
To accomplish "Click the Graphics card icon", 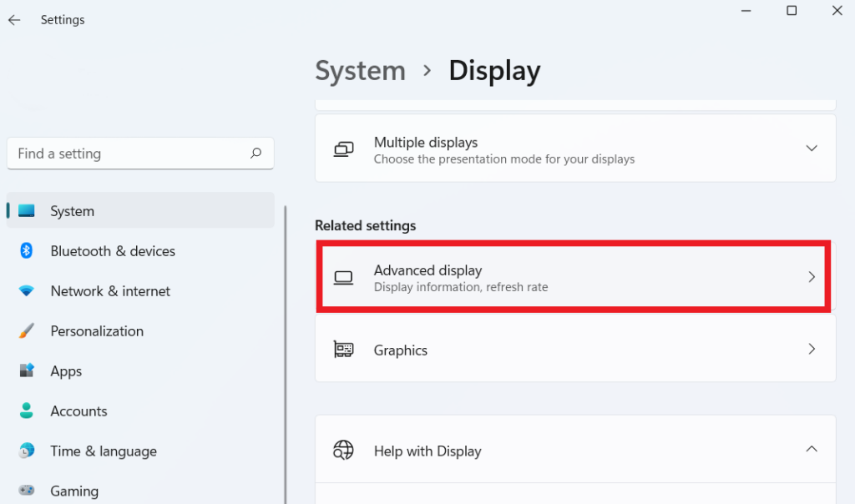I will [343, 349].
